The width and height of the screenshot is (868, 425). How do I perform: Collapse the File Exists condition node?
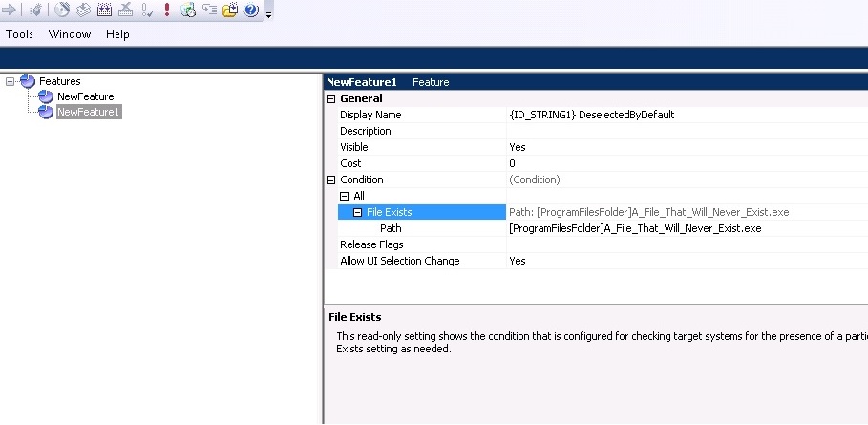[x=357, y=212]
